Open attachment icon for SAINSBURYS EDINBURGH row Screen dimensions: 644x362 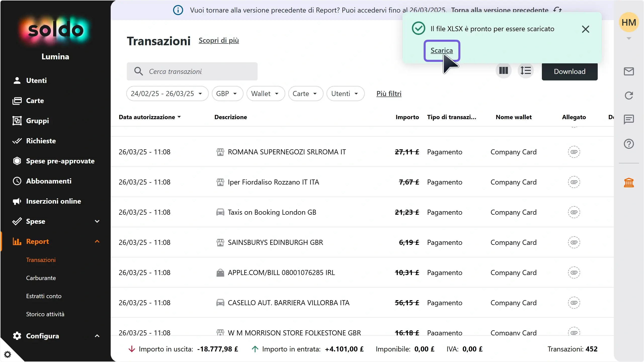click(x=574, y=242)
